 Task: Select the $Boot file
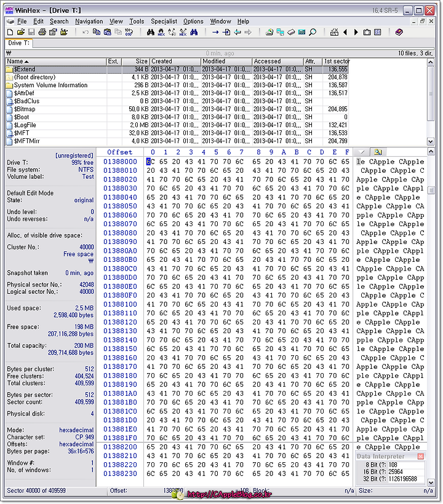[x=177, y=117]
